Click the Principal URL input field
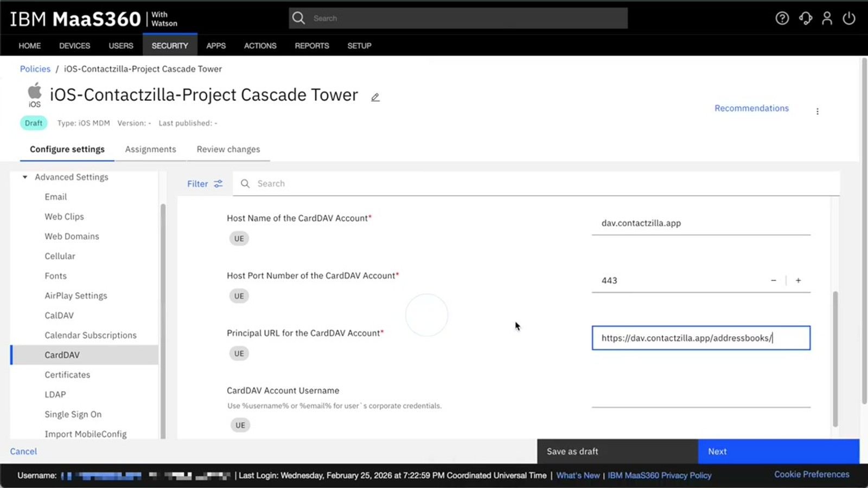Viewport: 868px width, 488px height. [x=701, y=338]
